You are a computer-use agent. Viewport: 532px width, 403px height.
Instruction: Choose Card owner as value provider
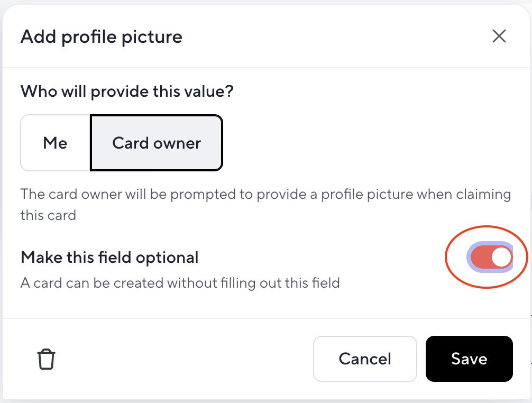tap(157, 143)
